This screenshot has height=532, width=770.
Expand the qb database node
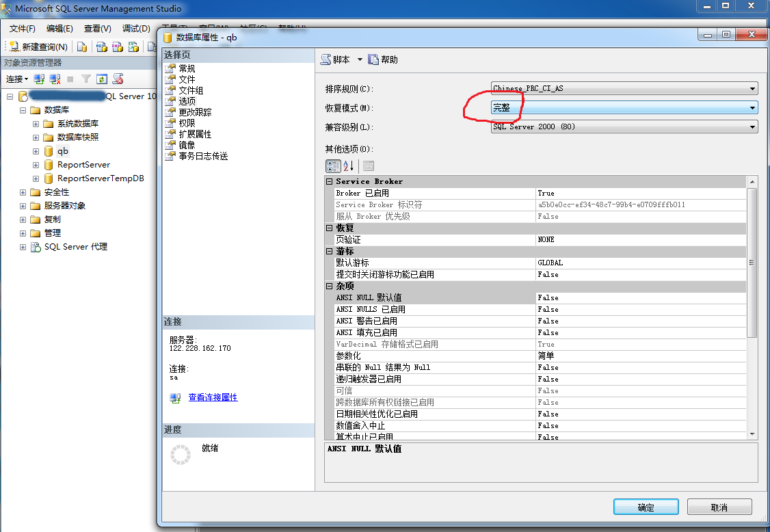point(36,151)
